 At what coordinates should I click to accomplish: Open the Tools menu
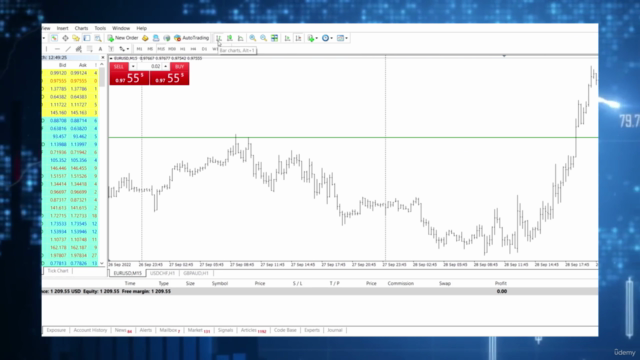(x=100, y=28)
